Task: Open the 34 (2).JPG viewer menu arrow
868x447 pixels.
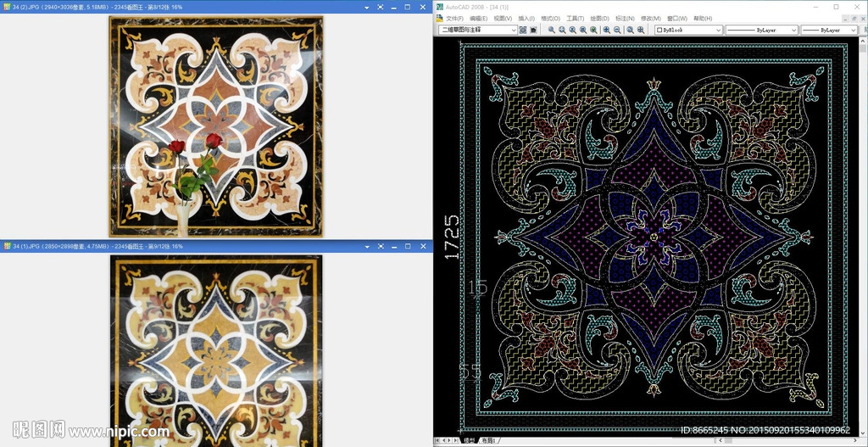Action: (x=367, y=7)
